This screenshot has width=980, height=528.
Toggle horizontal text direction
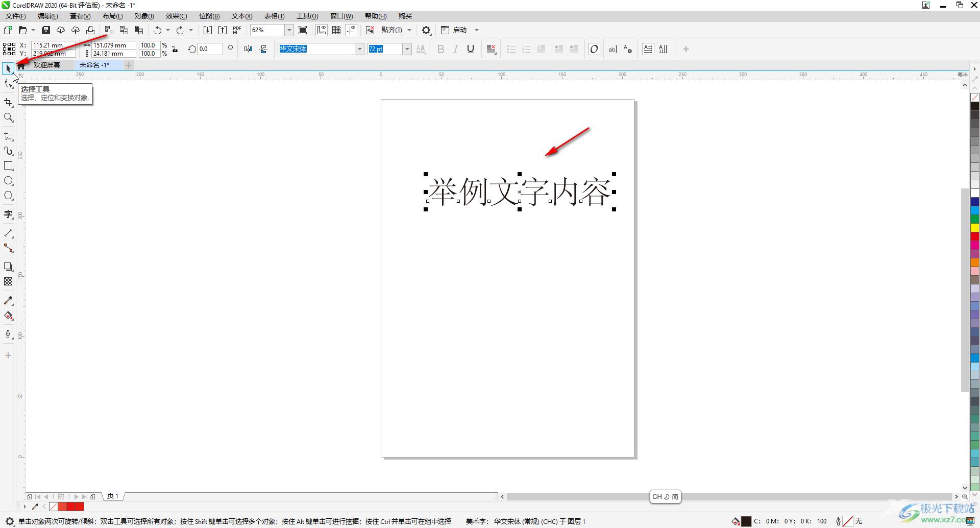point(648,49)
